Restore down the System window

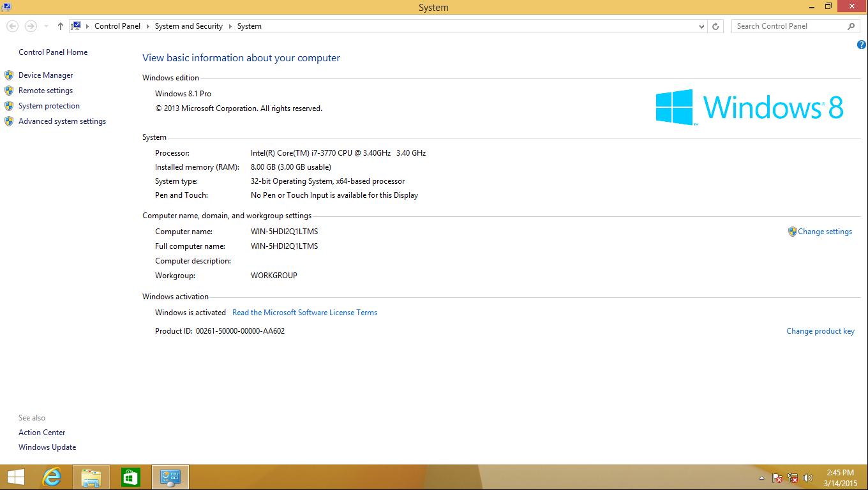click(828, 6)
